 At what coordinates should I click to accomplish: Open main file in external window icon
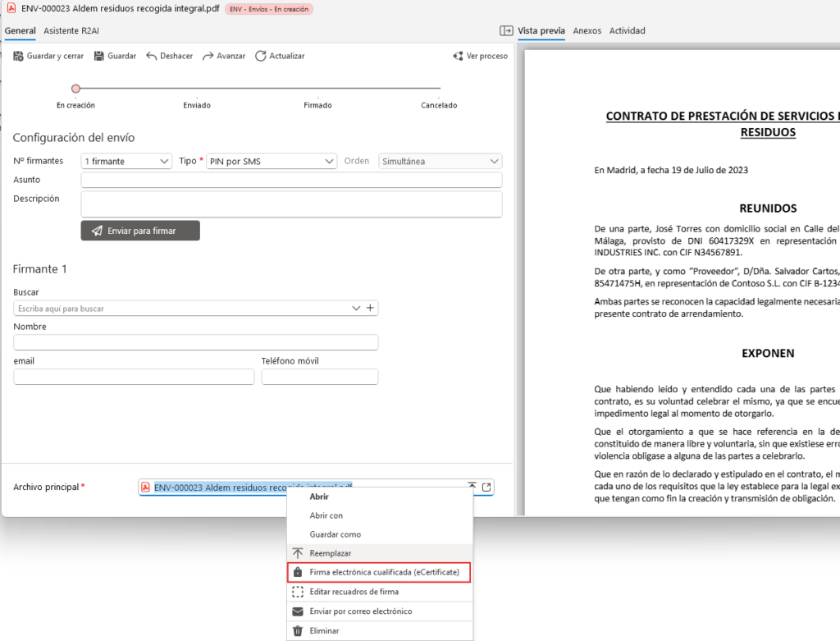(x=486, y=487)
